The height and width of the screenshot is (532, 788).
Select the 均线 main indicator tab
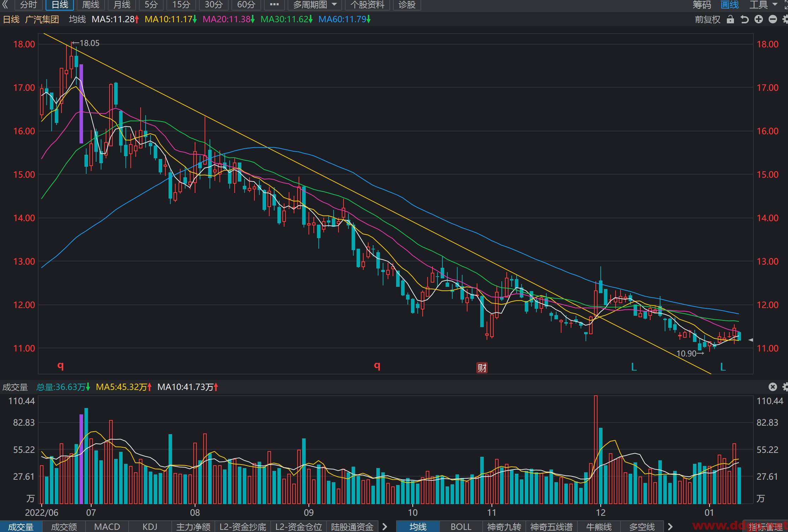[418, 527]
